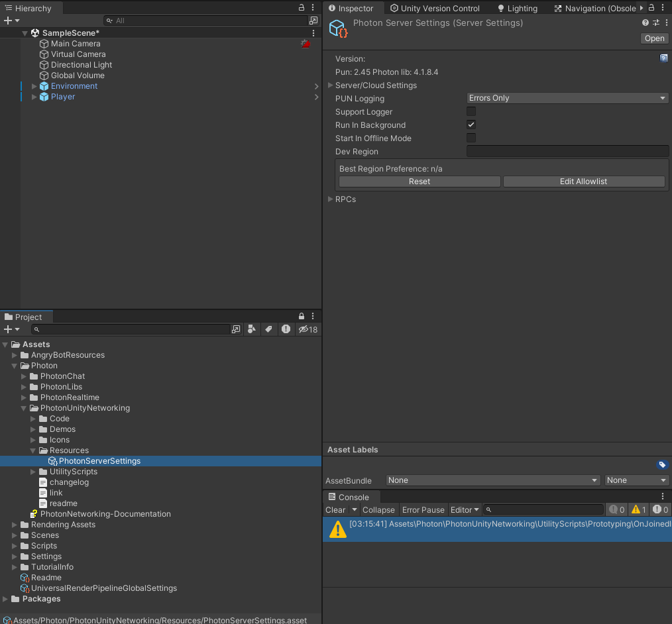Open Environment prefab arrow

[316, 86]
